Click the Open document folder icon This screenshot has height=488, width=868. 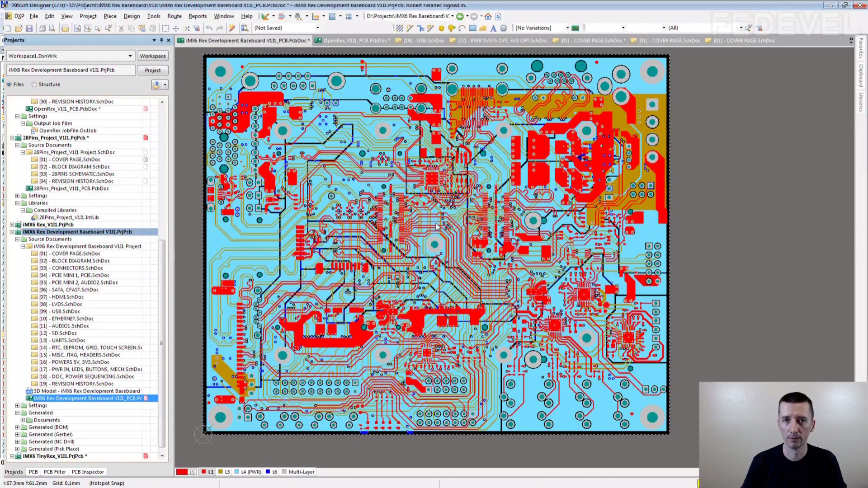(x=19, y=28)
